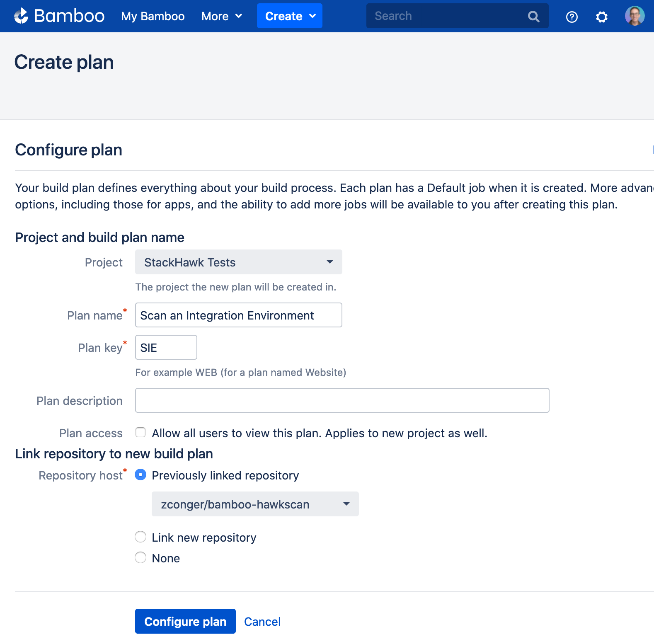Enable Allow all users to view plan
Image resolution: width=654 pixels, height=644 pixels.
[x=141, y=433]
